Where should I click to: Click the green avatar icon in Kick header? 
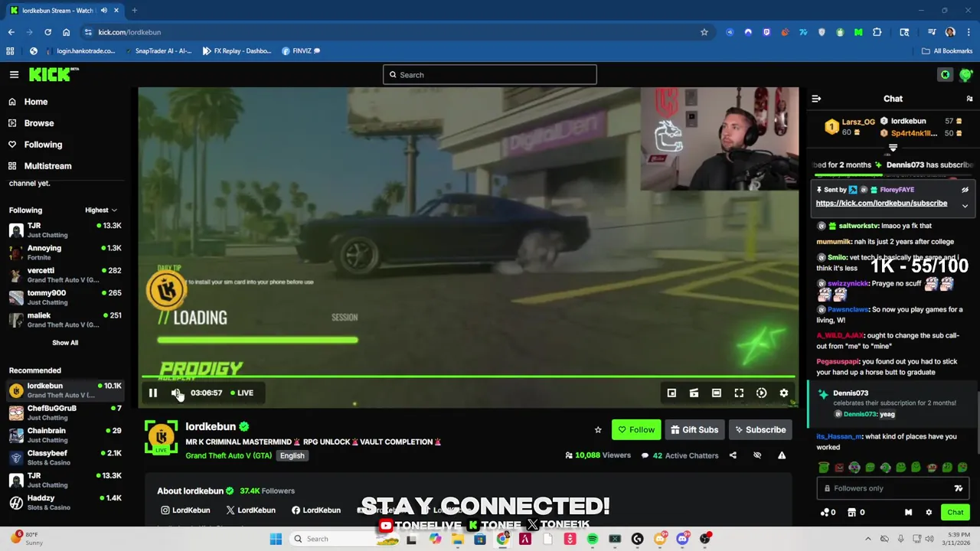[x=965, y=74]
